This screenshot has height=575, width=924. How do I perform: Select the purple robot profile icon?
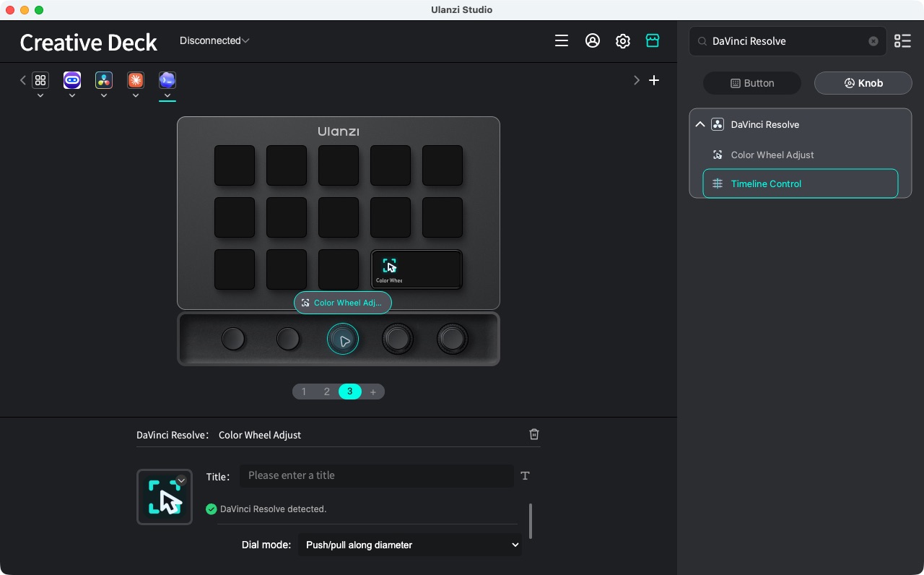[x=72, y=80]
